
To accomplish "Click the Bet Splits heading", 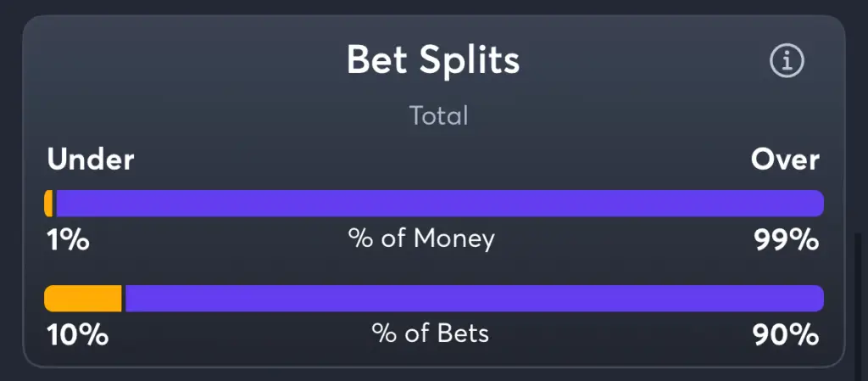I will (433, 59).
